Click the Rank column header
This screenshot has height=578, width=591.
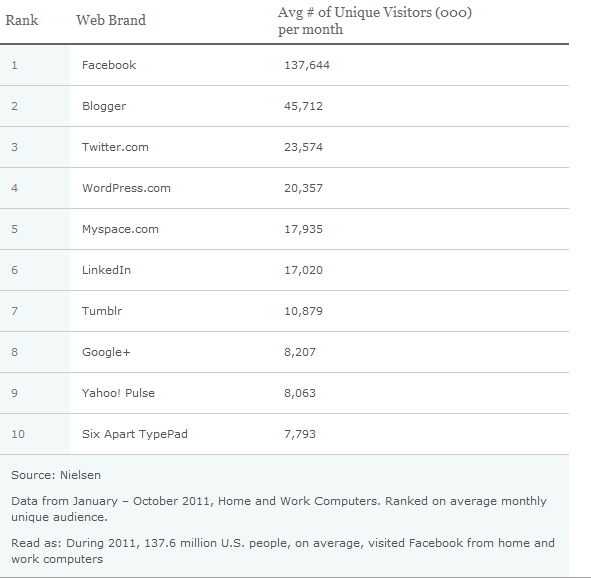click(21, 20)
